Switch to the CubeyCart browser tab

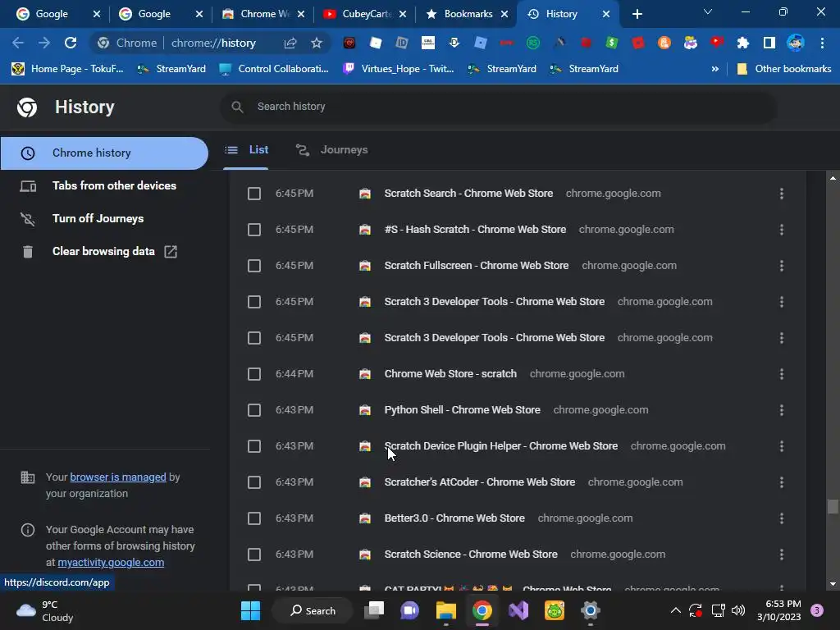click(365, 14)
